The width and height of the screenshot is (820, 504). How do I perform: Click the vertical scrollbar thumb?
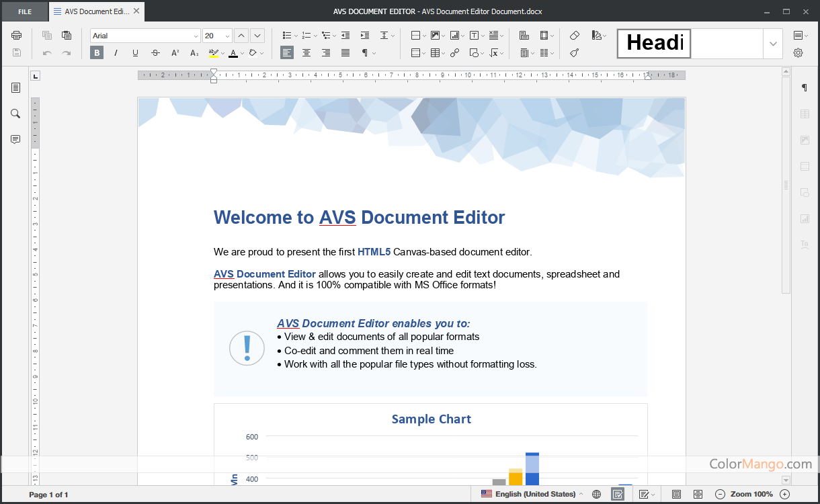click(786, 185)
